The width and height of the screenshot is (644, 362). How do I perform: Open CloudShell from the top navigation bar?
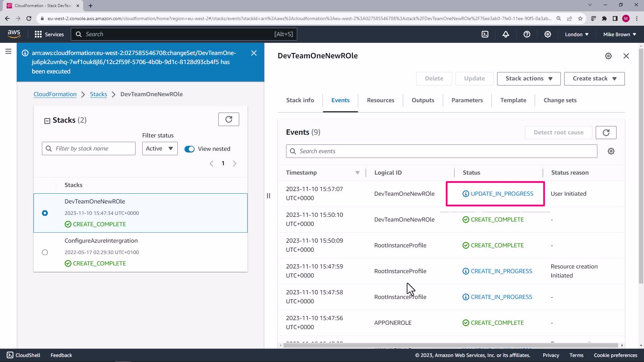pos(485,34)
